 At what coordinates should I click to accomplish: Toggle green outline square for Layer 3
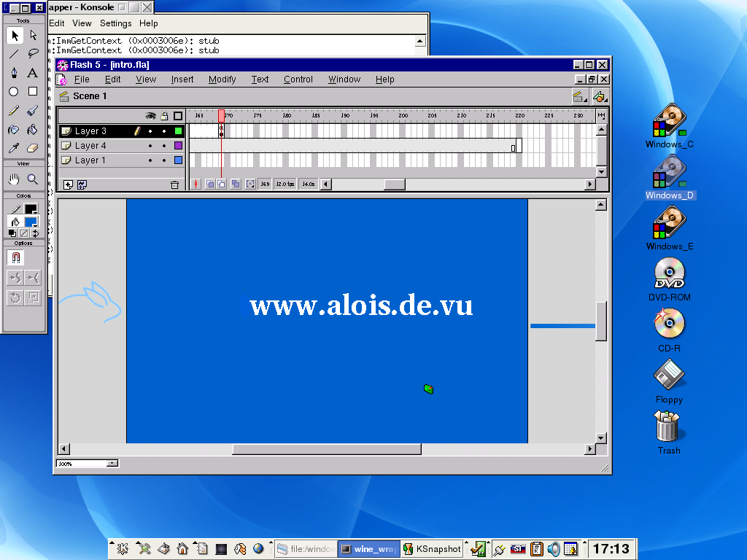(179, 131)
